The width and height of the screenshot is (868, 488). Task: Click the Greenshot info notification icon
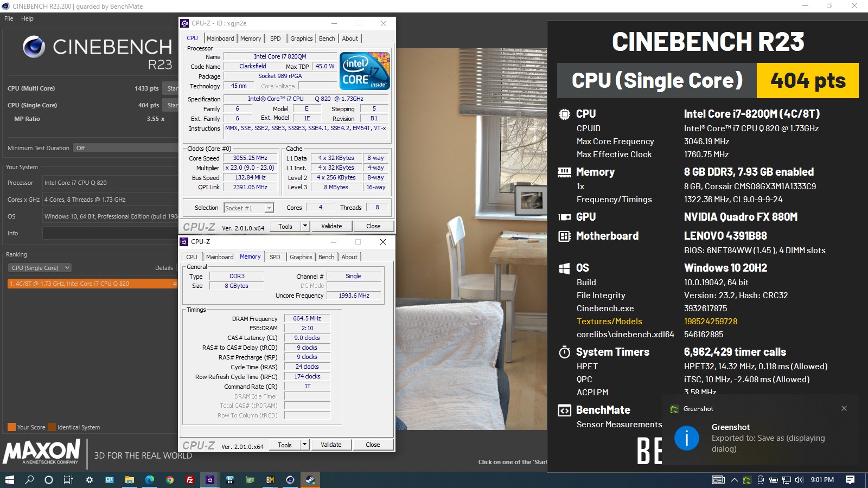[x=686, y=438]
